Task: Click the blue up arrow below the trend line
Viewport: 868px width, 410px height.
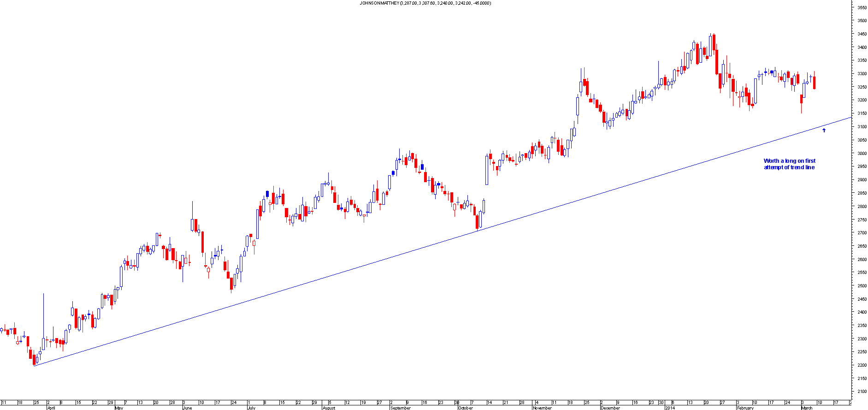Action: tap(824, 131)
